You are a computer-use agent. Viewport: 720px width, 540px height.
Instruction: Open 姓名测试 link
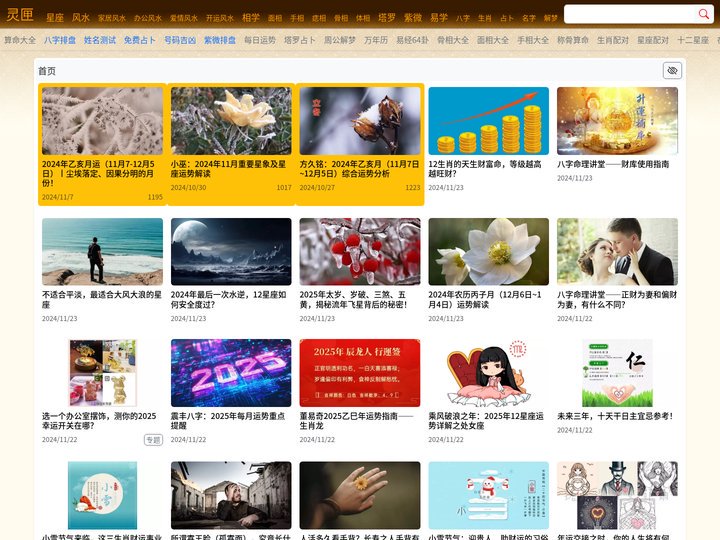click(x=100, y=40)
